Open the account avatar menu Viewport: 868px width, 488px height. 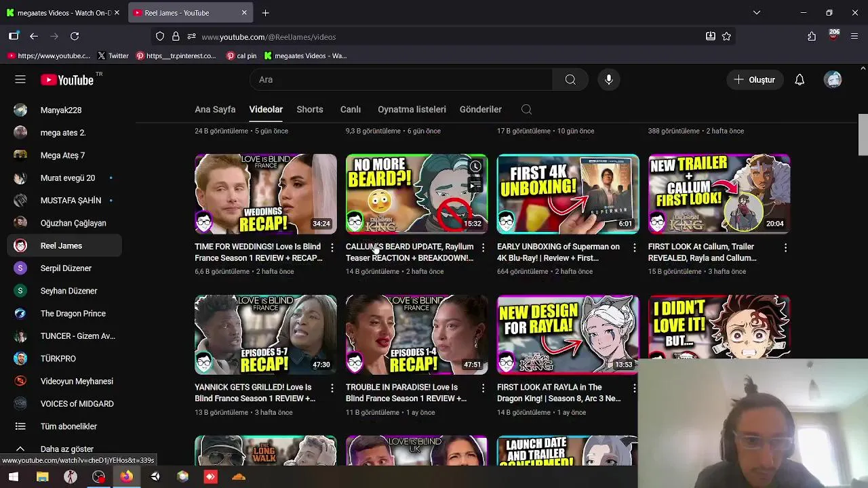pyautogui.click(x=833, y=80)
